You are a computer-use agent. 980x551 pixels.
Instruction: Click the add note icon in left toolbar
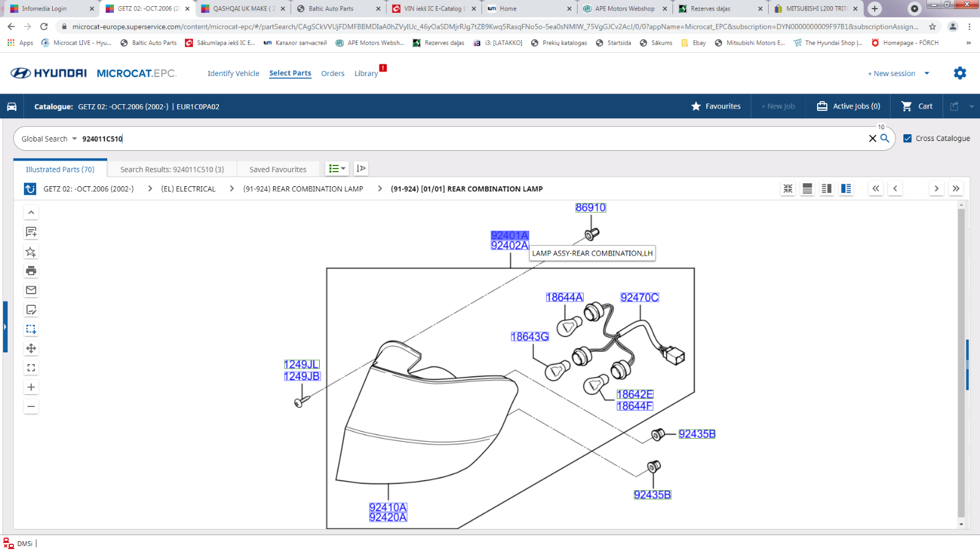click(x=31, y=232)
